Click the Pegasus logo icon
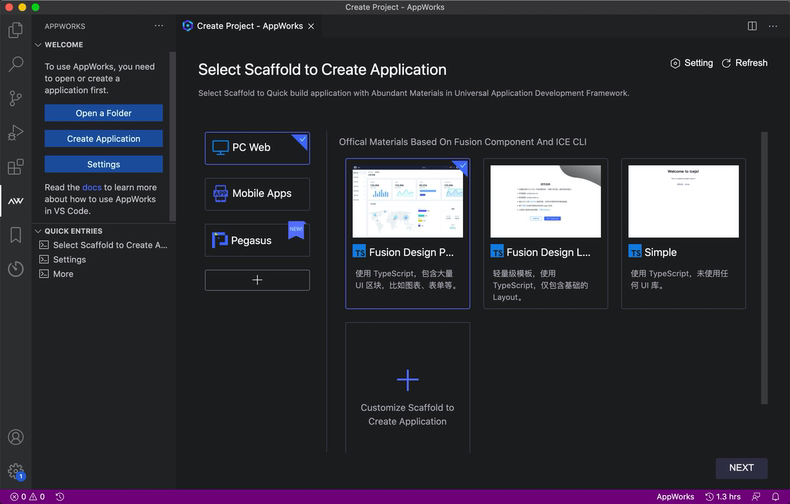 (x=220, y=240)
